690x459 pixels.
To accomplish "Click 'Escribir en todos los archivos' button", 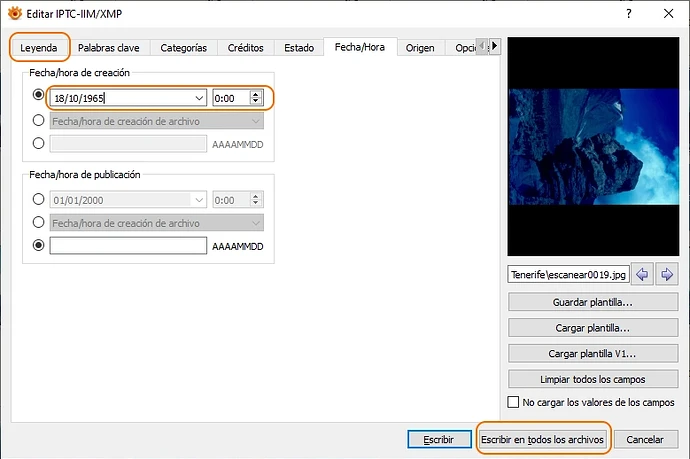I will 542,439.
